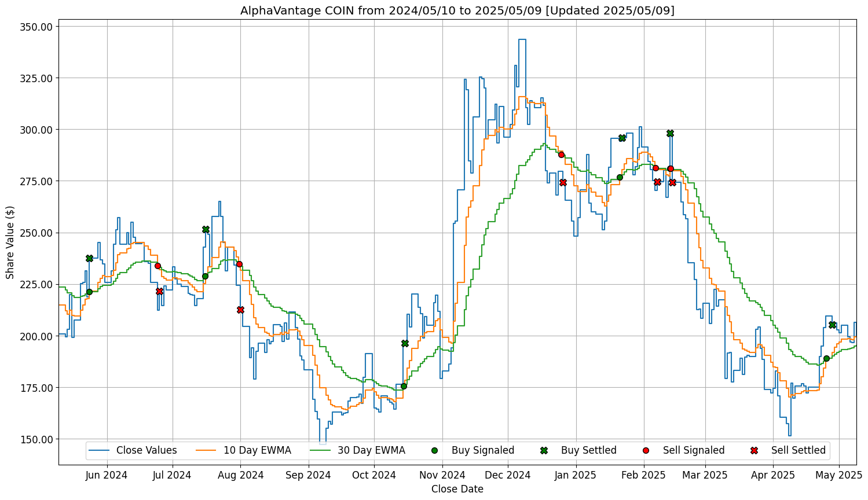Click the Aug 2024 x-axis label
868x500 pixels.
click(240, 476)
